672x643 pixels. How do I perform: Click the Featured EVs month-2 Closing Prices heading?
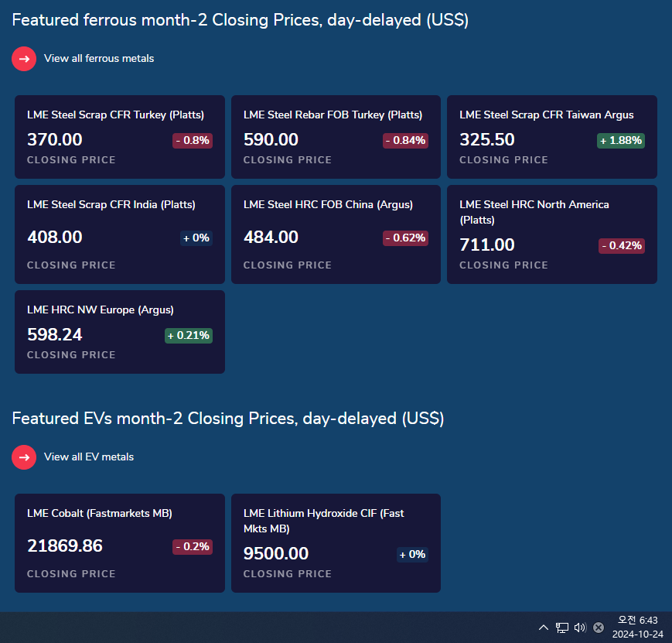pyautogui.click(x=228, y=419)
